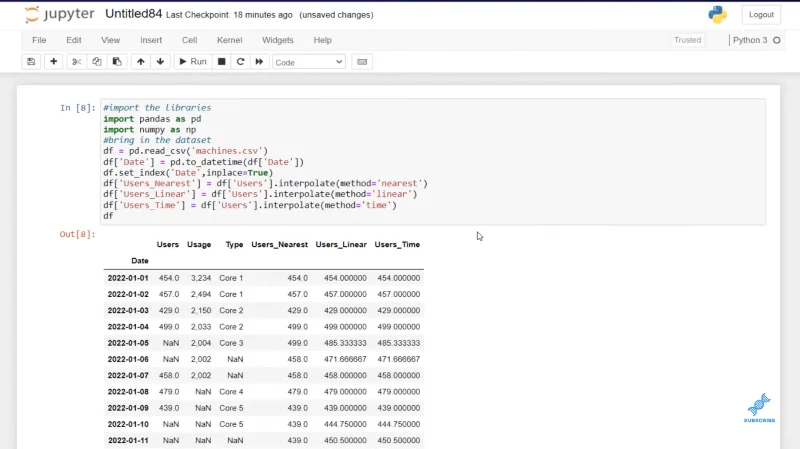
Task: Click the Users_Nearest column header
Action: coord(280,244)
